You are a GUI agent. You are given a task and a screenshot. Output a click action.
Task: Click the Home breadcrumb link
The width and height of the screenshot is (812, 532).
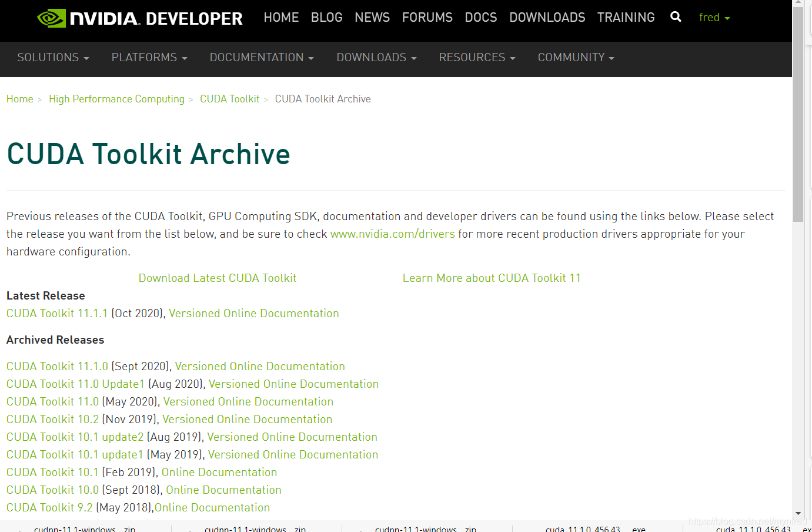[20, 99]
